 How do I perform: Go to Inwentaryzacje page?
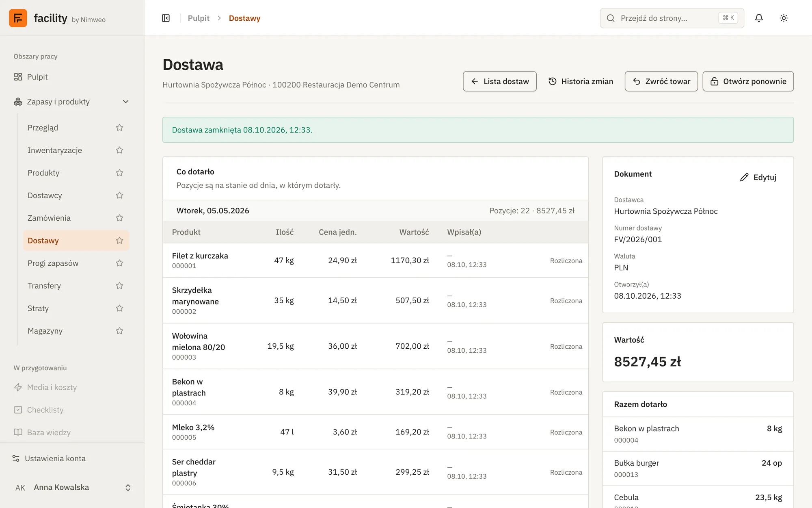[x=55, y=150]
